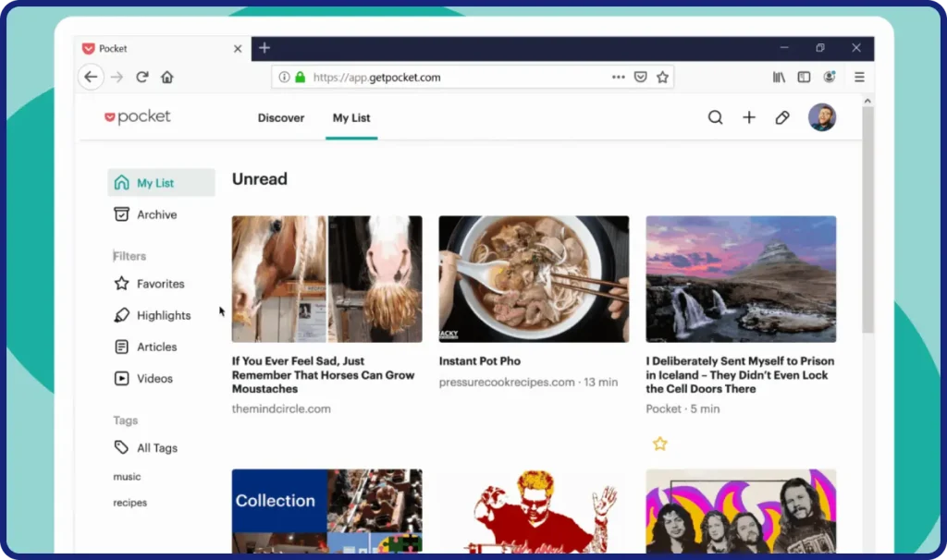The image size is (947, 560).
Task: Open the Firefox account icon
Action: 830,77
